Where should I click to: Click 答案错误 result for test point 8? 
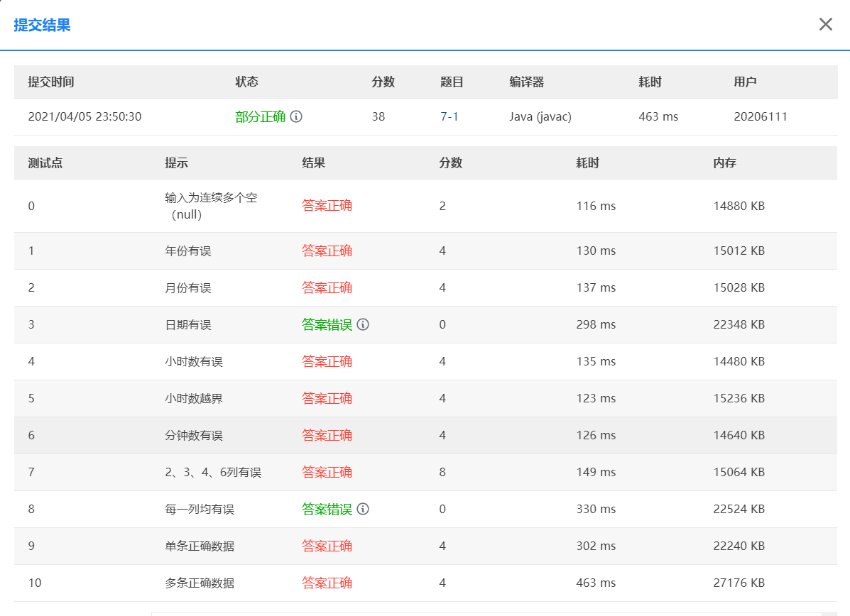327,509
